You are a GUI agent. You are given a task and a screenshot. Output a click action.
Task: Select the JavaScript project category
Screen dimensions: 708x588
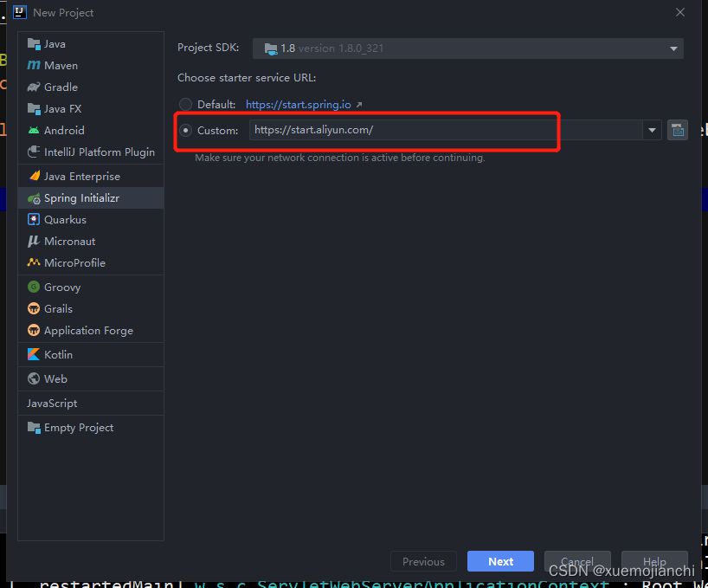(91, 404)
